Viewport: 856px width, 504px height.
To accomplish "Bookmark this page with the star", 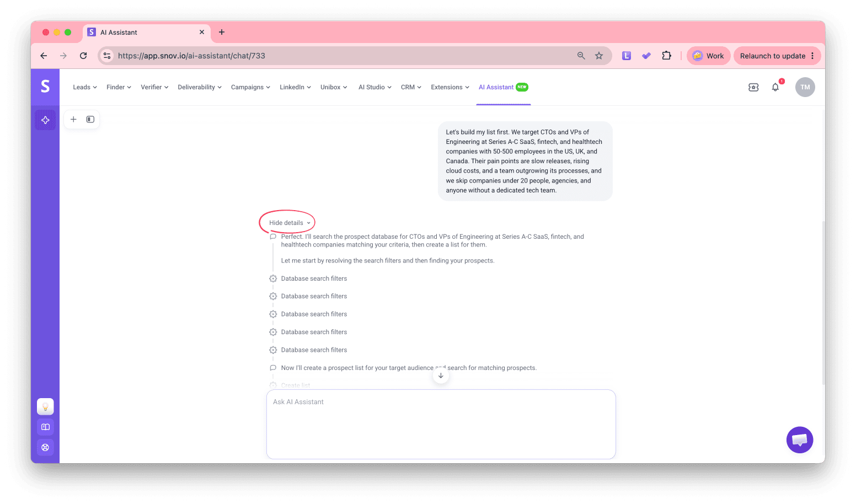I will (x=599, y=56).
